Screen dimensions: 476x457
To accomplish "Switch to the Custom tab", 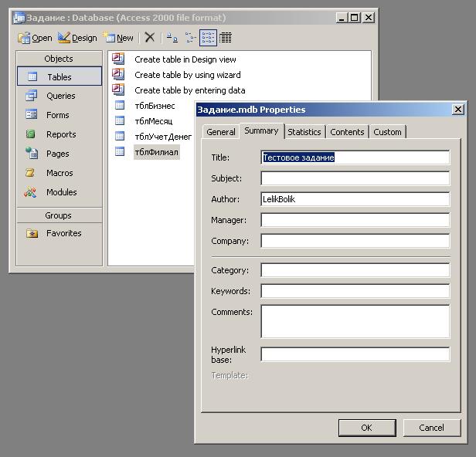I will tap(387, 132).
